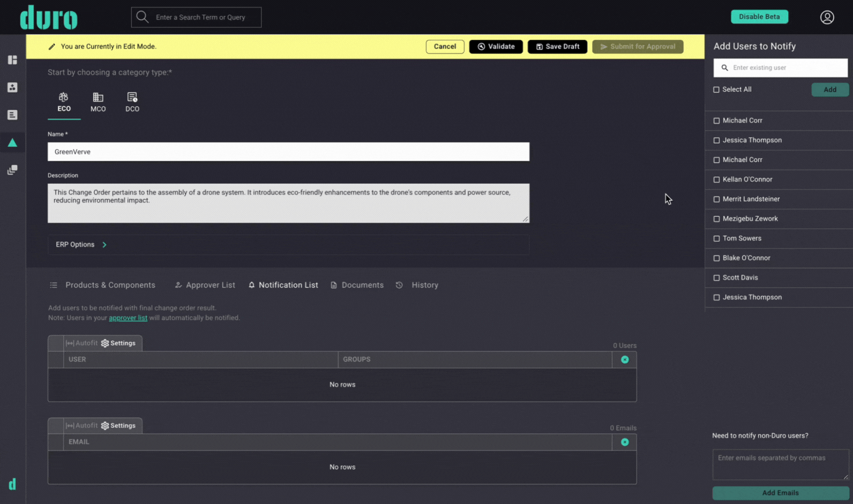Viewport: 853px width, 504px height.
Task: Open the components list icon in sidebar
Action: [x=12, y=115]
